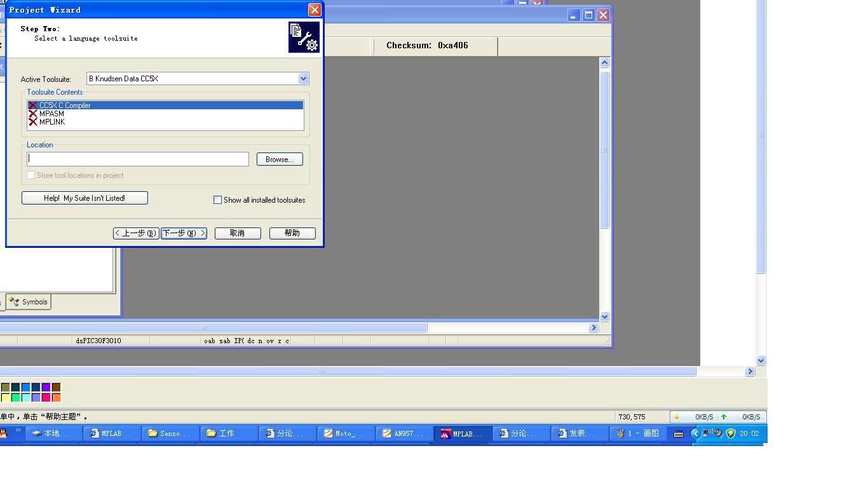Pick yellow color swatch

coord(5,398)
